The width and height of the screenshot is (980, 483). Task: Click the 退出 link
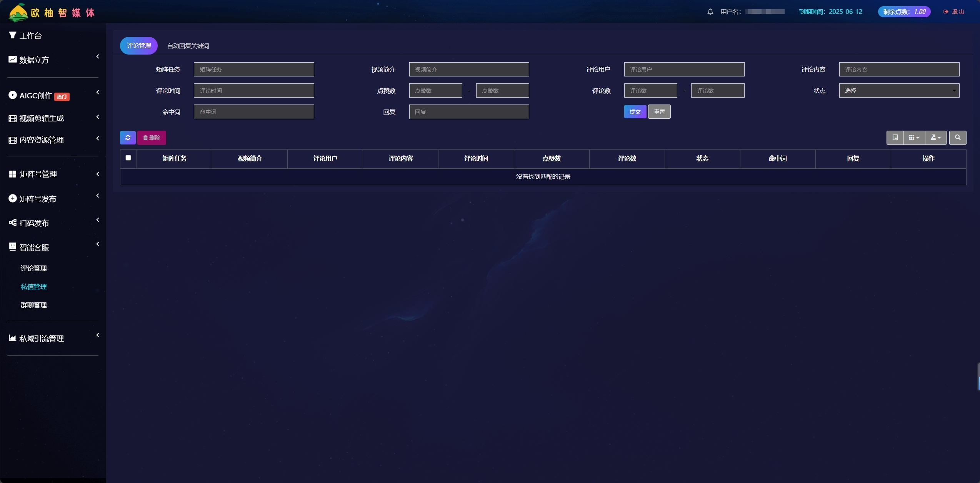pos(958,12)
